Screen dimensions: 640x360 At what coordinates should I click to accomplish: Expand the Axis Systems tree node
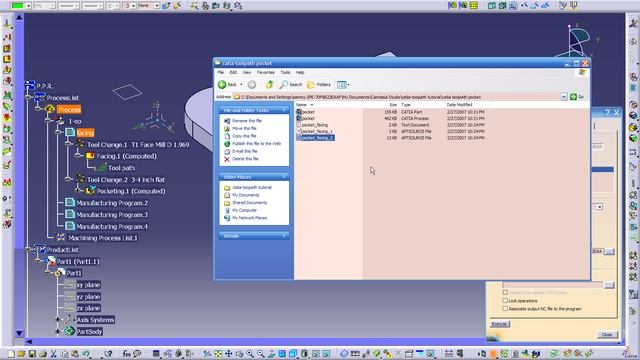click(58, 320)
